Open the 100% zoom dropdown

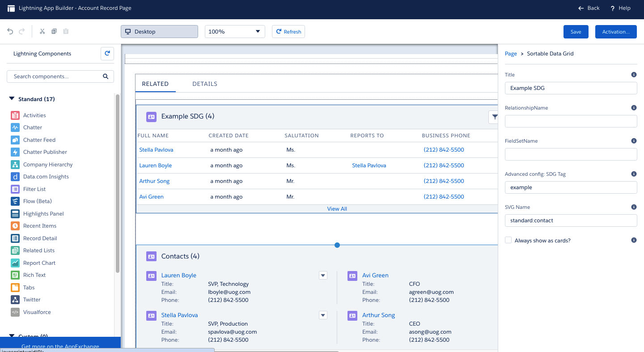235,32
